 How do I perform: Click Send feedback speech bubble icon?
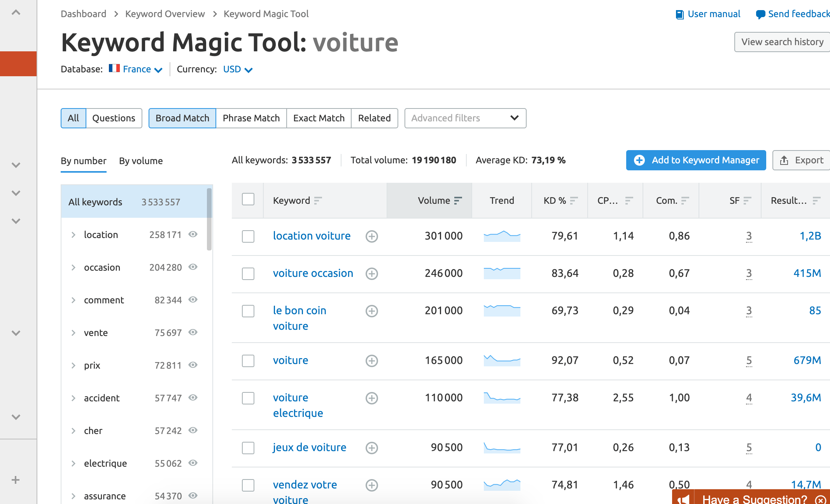[760, 15]
